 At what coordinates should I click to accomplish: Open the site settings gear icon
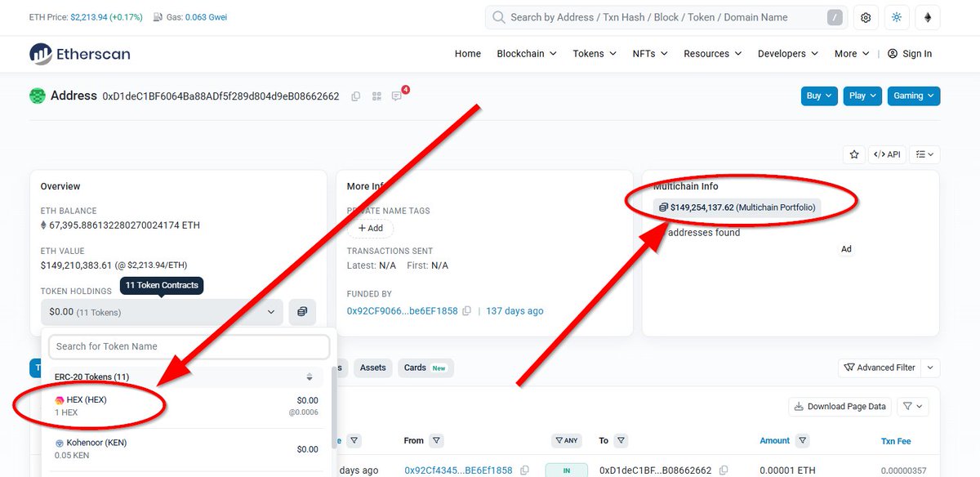point(866,17)
